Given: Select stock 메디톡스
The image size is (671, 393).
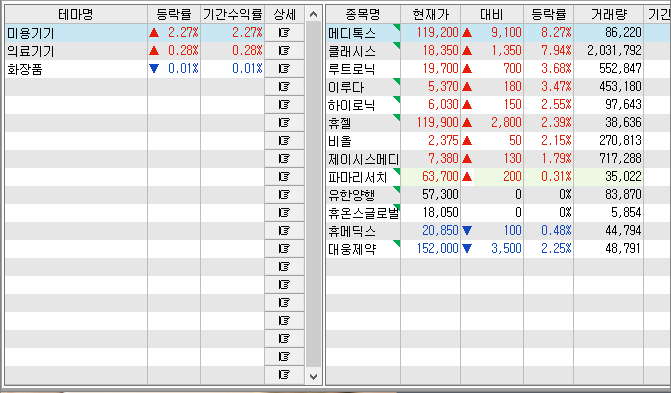Looking at the screenshot, I should [352, 33].
